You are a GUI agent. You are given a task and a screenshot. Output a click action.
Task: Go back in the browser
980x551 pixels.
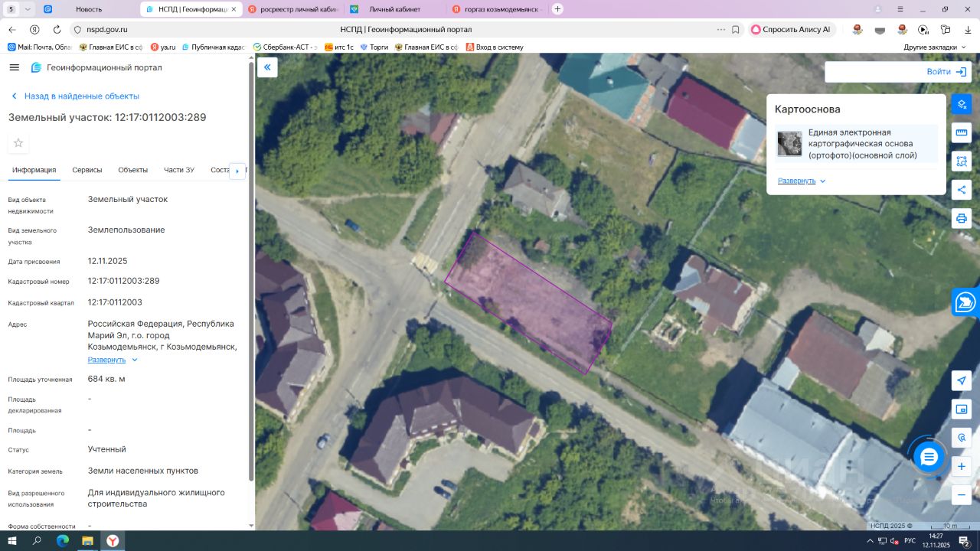pos(11,29)
